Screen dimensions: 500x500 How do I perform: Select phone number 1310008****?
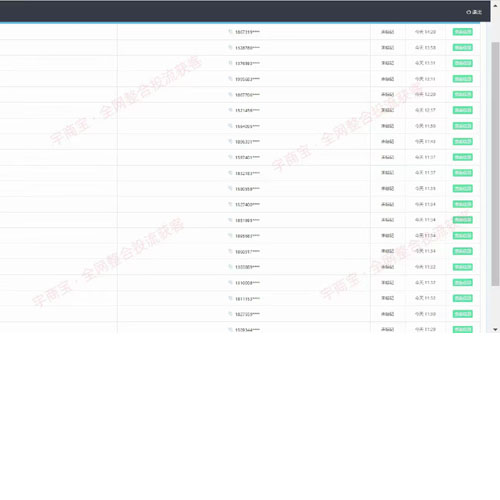(247, 283)
